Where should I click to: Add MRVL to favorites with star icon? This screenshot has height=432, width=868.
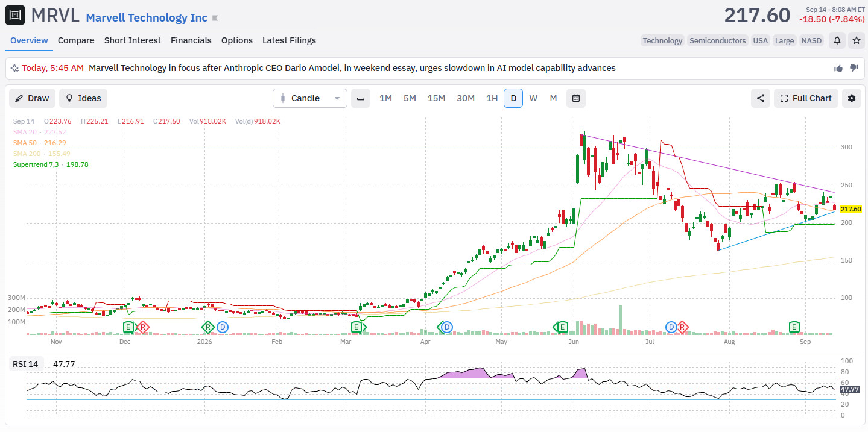pyautogui.click(x=856, y=40)
